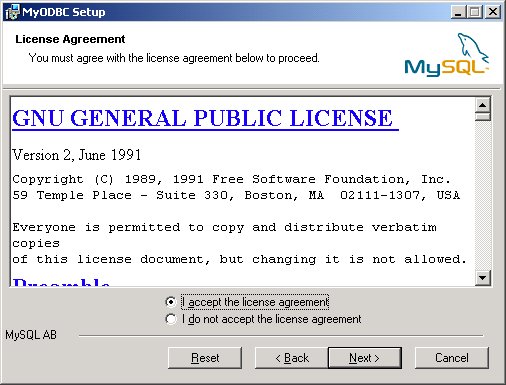Click the license scrollbar down arrow
The width and height of the screenshot is (506, 385).
point(483,278)
